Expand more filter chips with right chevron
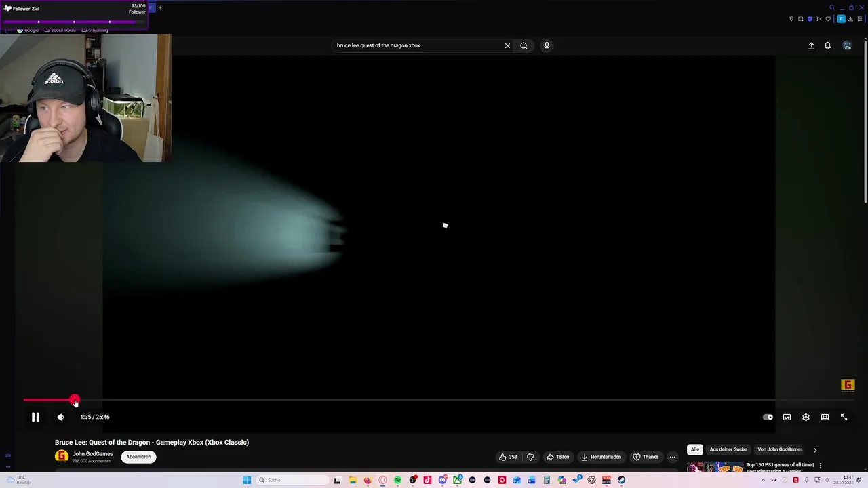 [x=814, y=449]
